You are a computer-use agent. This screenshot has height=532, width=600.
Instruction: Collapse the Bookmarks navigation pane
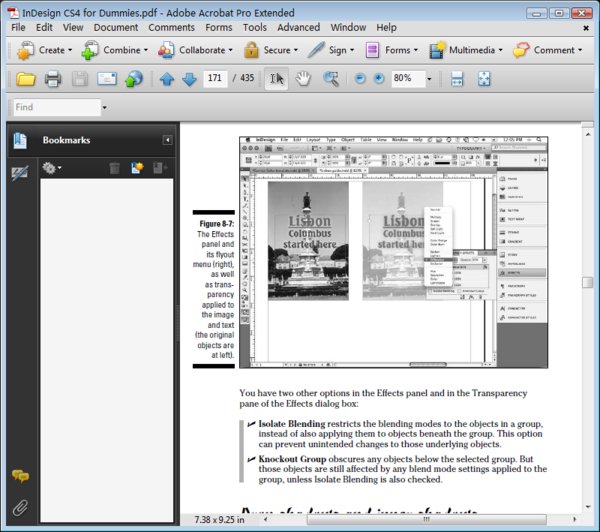pyautogui.click(x=167, y=140)
